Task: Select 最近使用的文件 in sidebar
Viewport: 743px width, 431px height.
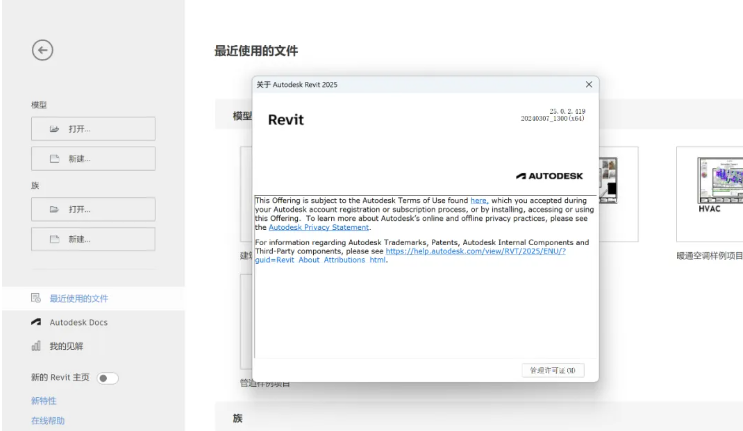Action: tap(78, 298)
